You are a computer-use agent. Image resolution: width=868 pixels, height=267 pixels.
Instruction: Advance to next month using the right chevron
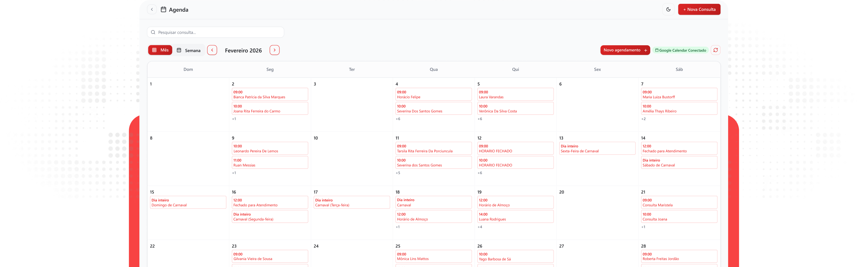pyautogui.click(x=274, y=50)
